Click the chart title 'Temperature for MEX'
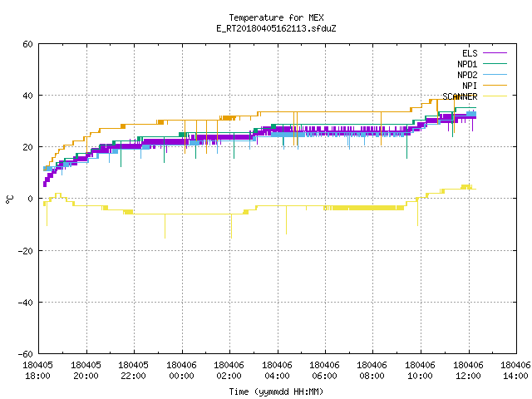 [x=276, y=17]
